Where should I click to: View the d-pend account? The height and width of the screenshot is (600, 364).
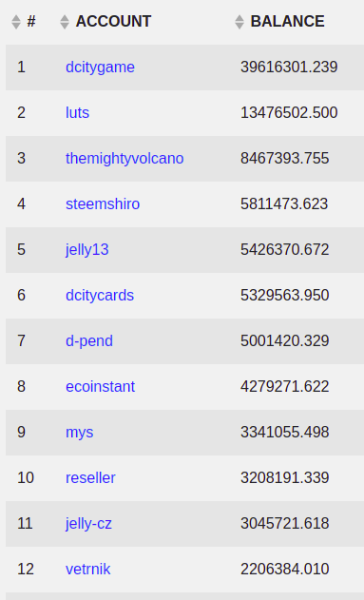89,341
